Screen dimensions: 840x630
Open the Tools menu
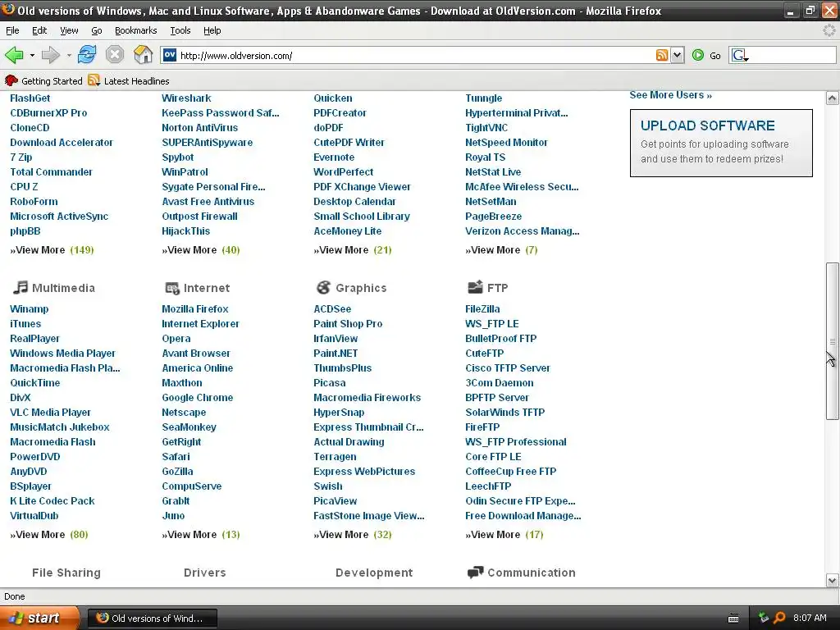pos(180,30)
